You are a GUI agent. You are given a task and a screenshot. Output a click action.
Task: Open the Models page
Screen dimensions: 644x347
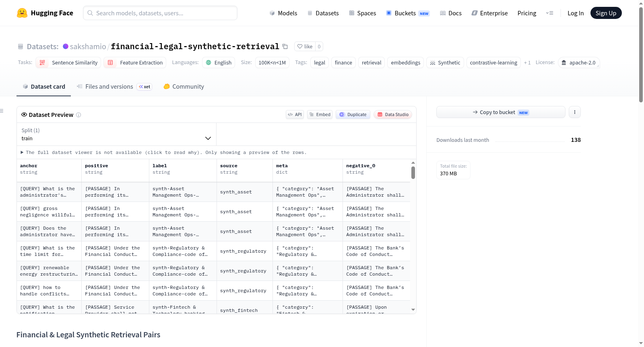(x=283, y=13)
